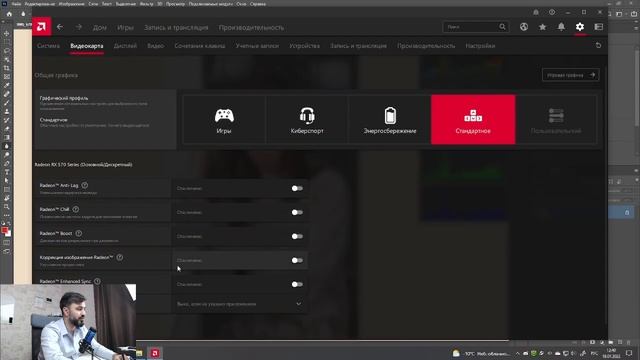Open Photoshop Изображение menu
640x360 pixels.
[71, 4]
